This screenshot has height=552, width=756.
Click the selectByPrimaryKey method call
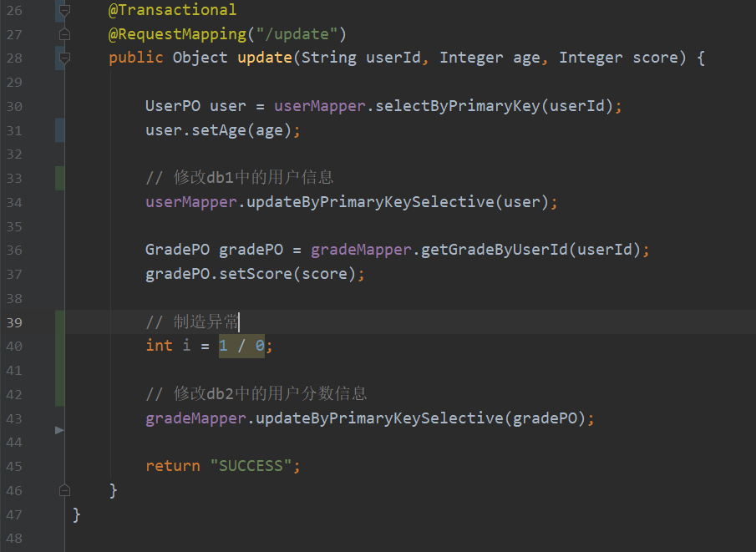pyautogui.click(x=458, y=106)
